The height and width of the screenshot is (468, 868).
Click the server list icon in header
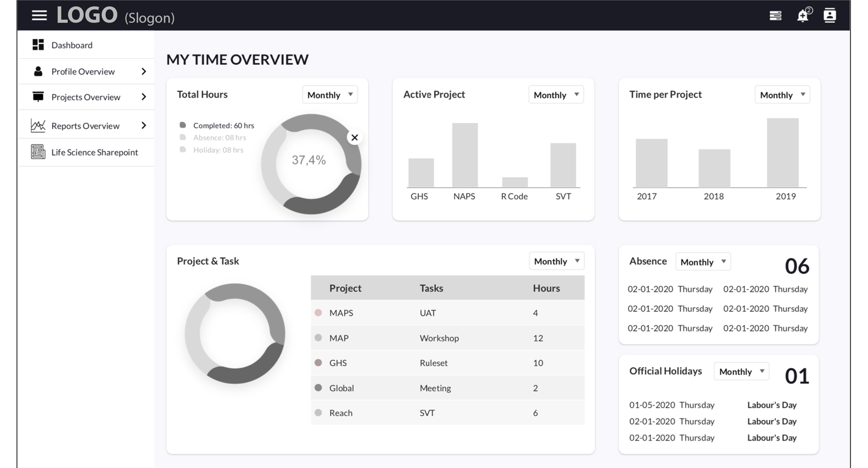[x=775, y=15]
